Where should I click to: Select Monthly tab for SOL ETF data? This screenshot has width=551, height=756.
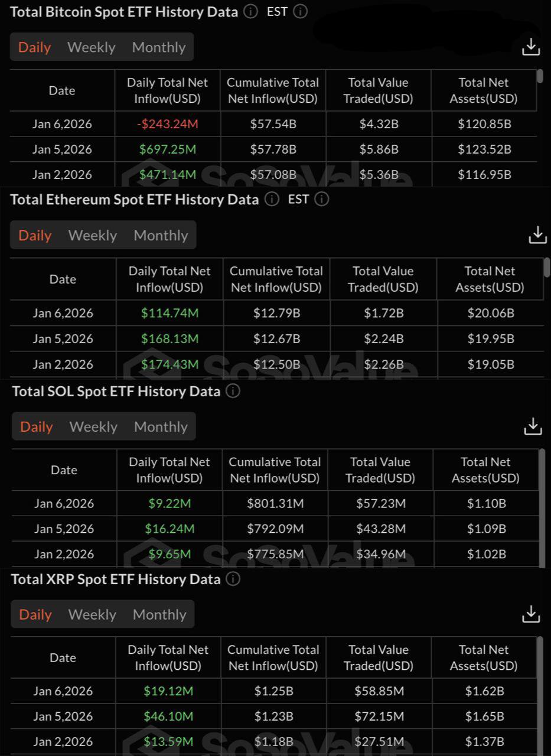[x=161, y=426]
